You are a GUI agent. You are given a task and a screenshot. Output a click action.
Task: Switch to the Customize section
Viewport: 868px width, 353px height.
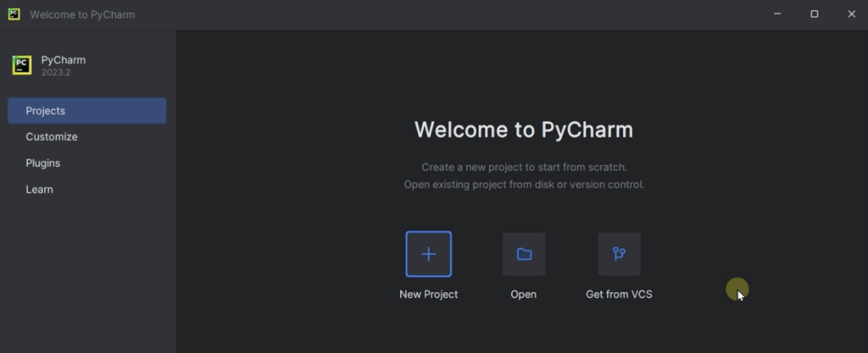pyautogui.click(x=52, y=137)
